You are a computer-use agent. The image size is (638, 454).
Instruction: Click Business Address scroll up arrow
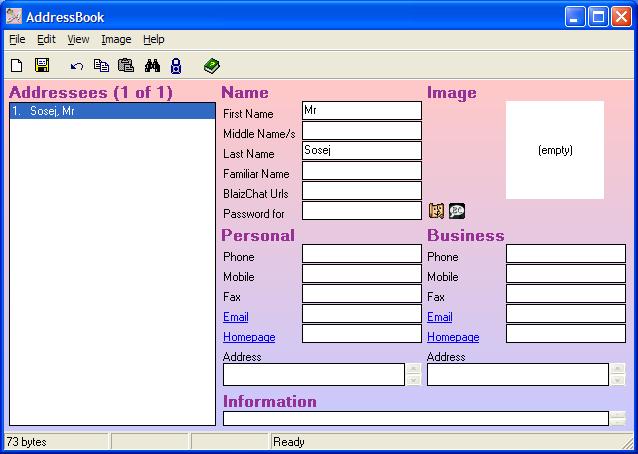[x=618, y=369]
